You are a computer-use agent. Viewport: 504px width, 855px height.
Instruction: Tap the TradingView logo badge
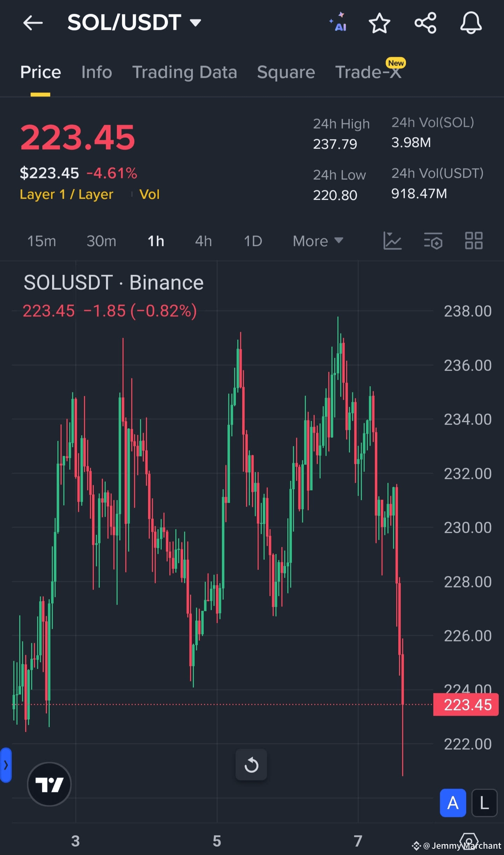point(49,784)
